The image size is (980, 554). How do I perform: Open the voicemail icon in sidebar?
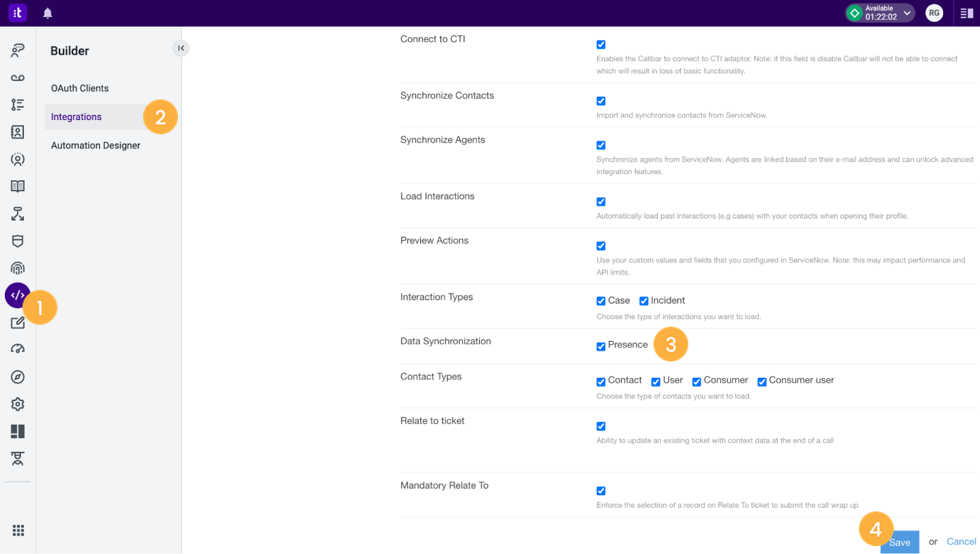click(18, 78)
